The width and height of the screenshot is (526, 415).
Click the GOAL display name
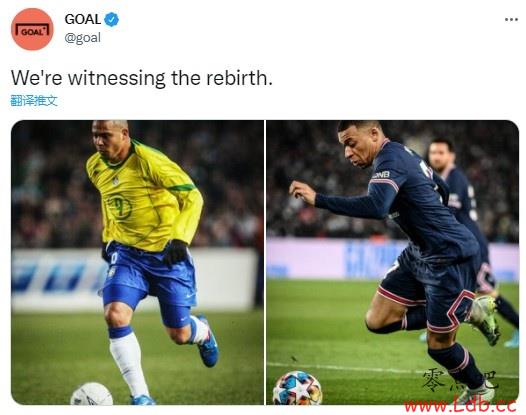83,19
